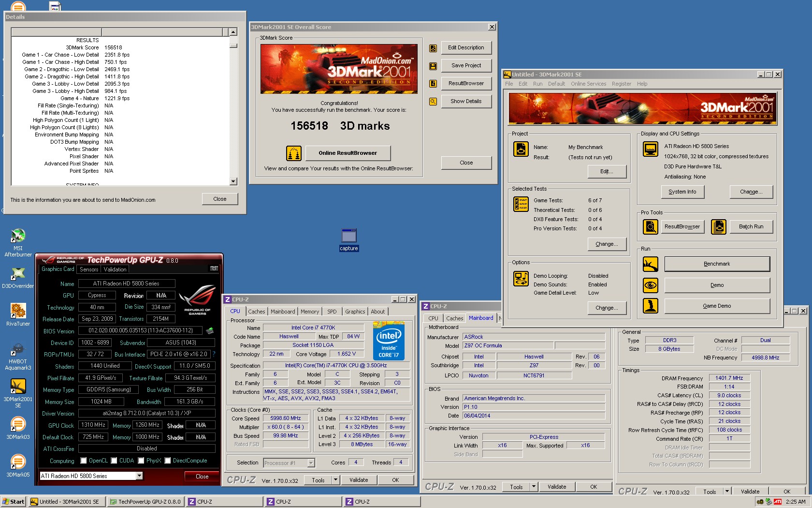Open the Processor #1 selection dropdown

click(311, 463)
